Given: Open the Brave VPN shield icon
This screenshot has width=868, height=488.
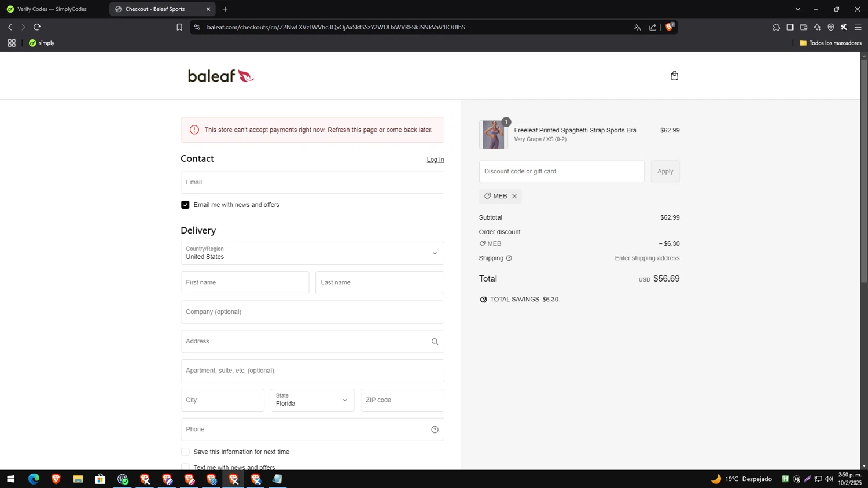Looking at the screenshot, I should (x=831, y=27).
